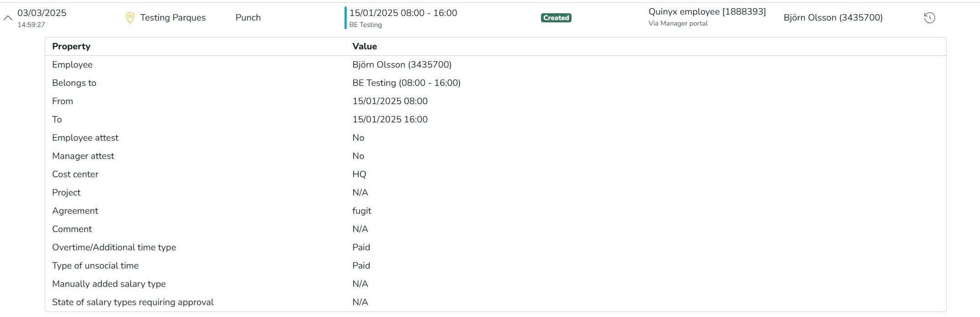Click the Overtime/Additional time type row
This screenshot has width=980, height=317.
coord(114,248)
